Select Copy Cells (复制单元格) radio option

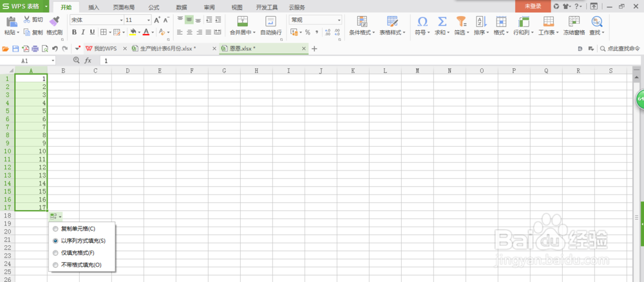pos(55,229)
